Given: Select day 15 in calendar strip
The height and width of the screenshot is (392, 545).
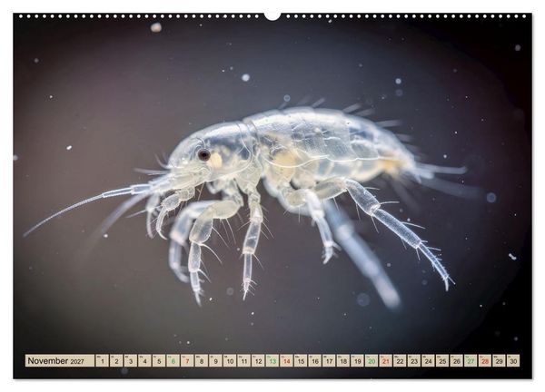Looking at the screenshot, I should [x=301, y=361].
